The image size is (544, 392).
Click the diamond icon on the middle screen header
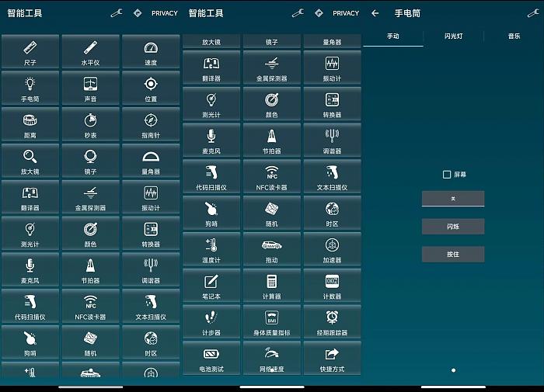(x=319, y=13)
